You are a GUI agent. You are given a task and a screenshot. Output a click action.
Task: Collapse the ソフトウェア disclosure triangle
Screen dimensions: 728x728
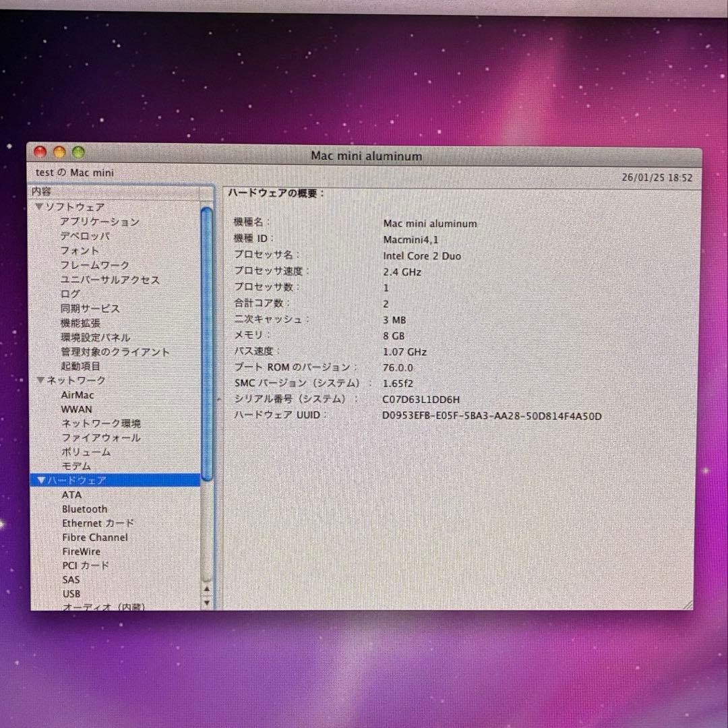coord(40,207)
